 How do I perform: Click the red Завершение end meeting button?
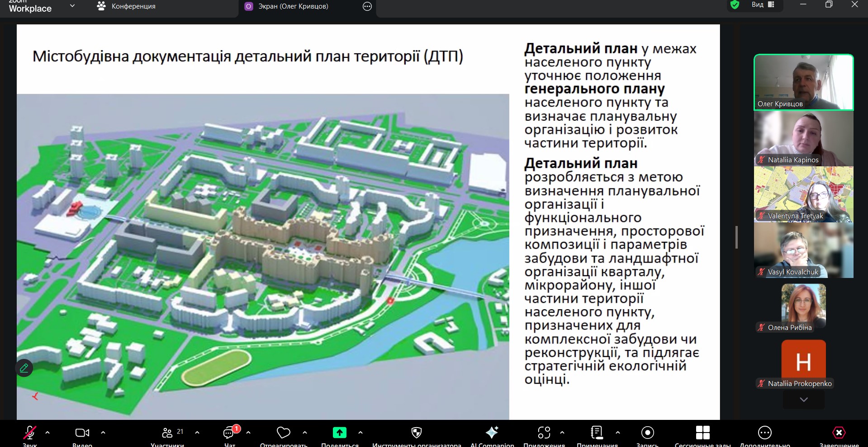(x=839, y=433)
